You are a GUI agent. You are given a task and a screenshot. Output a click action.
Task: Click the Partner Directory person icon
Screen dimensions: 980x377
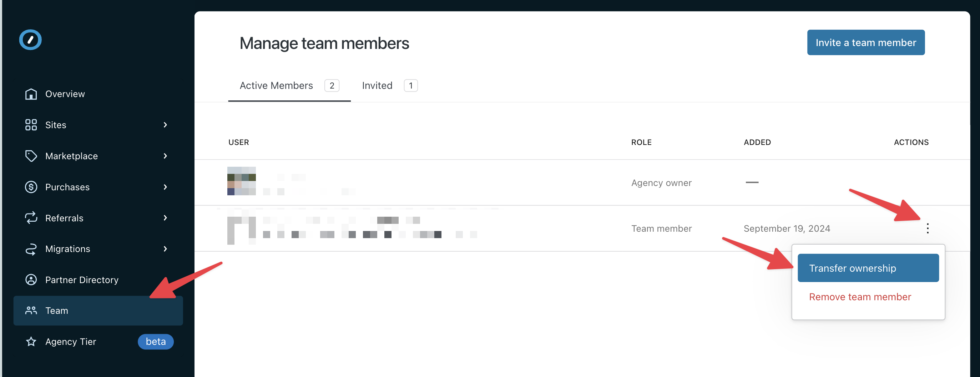point(31,280)
